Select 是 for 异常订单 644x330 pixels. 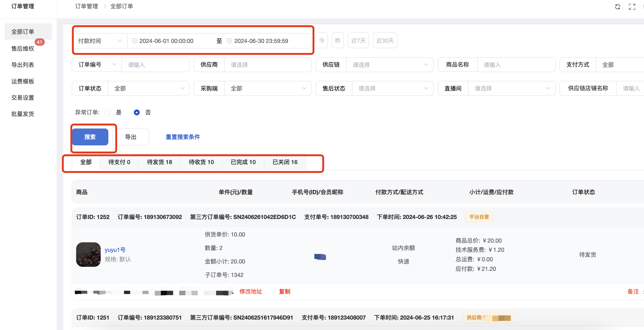[x=107, y=113]
